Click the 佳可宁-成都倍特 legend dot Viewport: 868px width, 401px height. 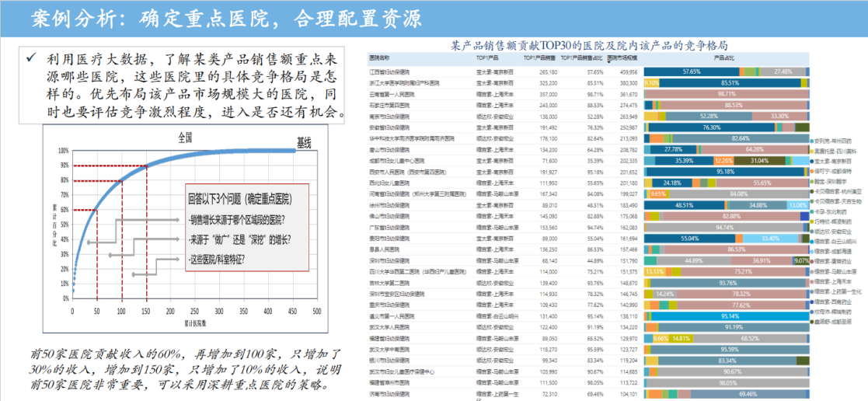812,170
